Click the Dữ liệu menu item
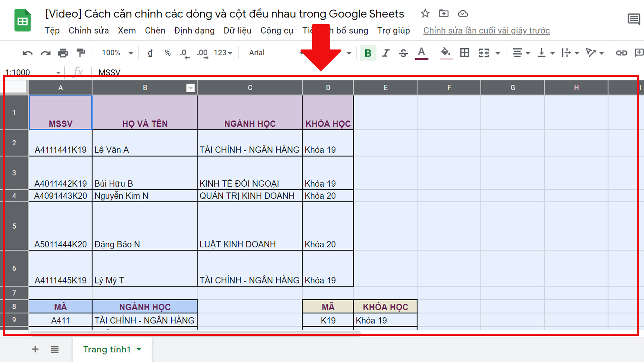644x362 pixels. tap(237, 30)
